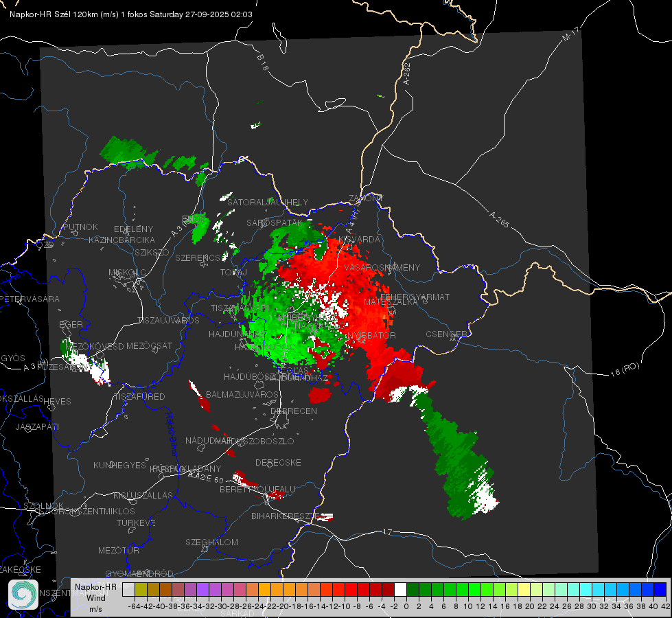Click the MEZŐCSÁT town label
The image size is (672, 618).
149,345
